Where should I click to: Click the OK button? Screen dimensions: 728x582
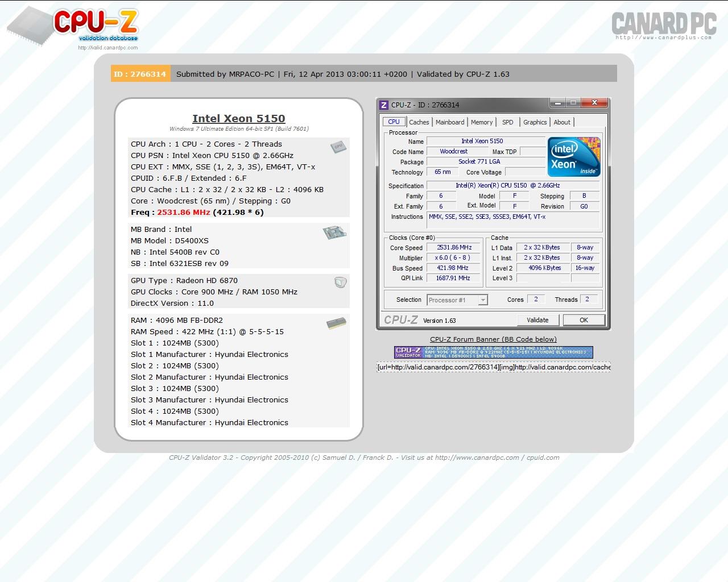pyautogui.click(x=584, y=320)
